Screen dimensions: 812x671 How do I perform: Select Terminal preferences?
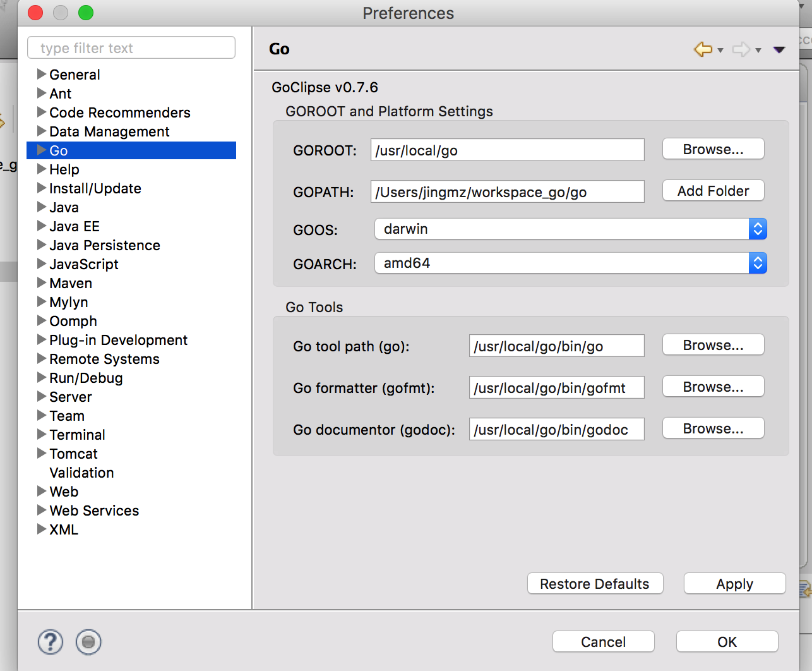pyautogui.click(x=78, y=435)
